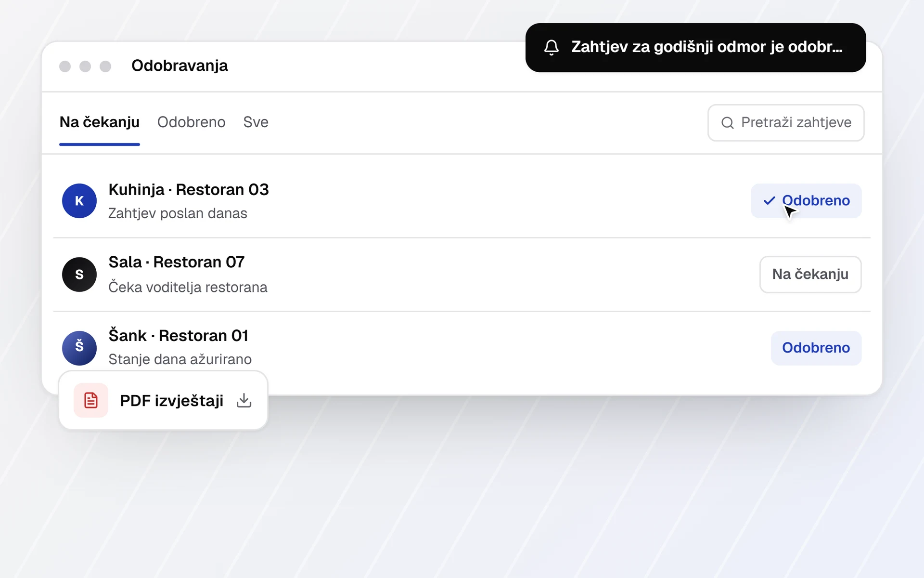Click the bell icon in the notification

pyautogui.click(x=552, y=48)
